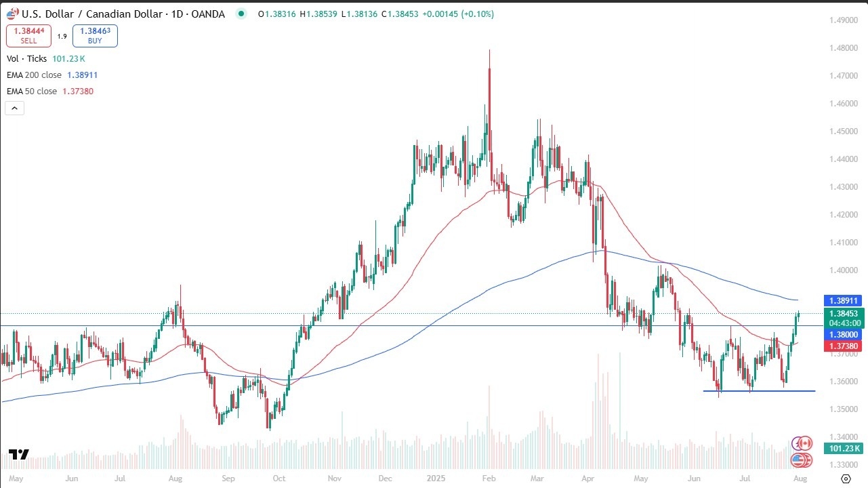868x488 pixels.
Task: Click the 1.38911 EMA 200 price label
Action: pyautogui.click(x=842, y=300)
